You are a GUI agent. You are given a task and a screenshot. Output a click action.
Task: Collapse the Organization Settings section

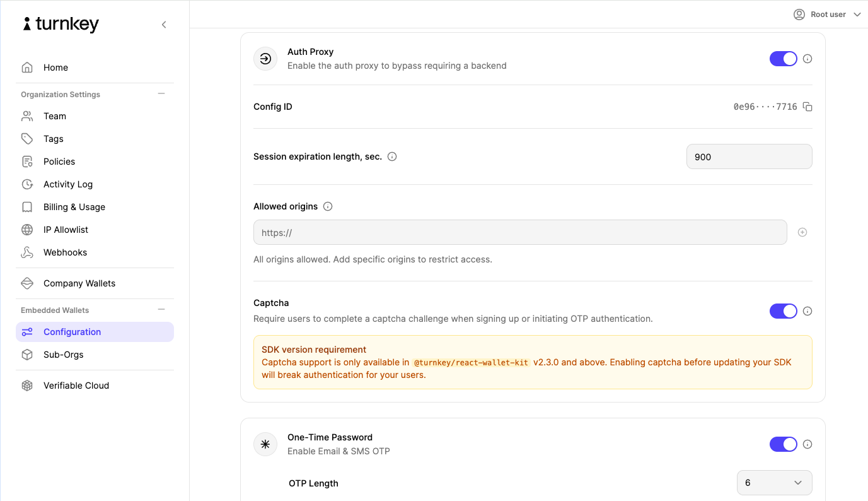pyautogui.click(x=161, y=93)
